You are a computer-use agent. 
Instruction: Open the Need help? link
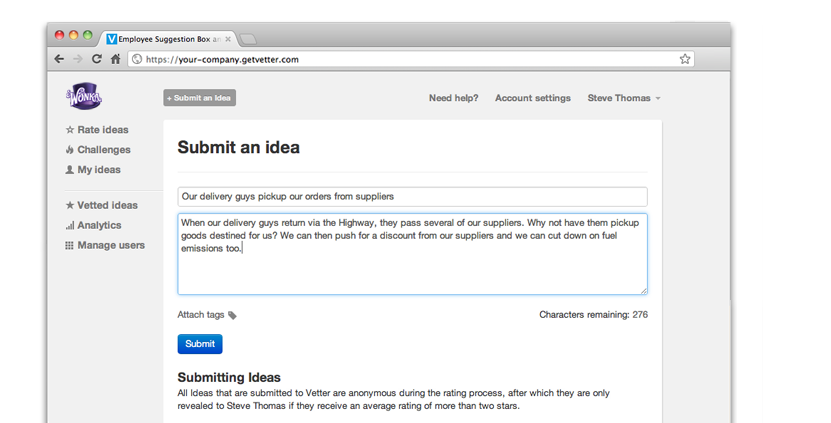click(454, 98)
